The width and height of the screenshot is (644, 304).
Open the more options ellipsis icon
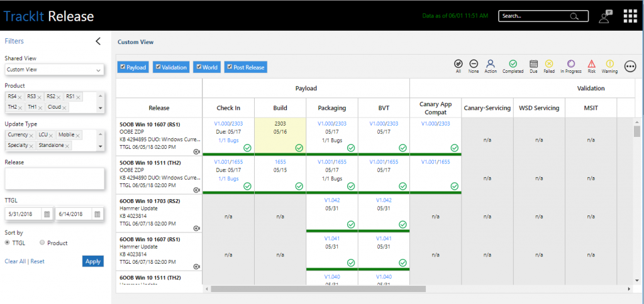click(630, 67)
